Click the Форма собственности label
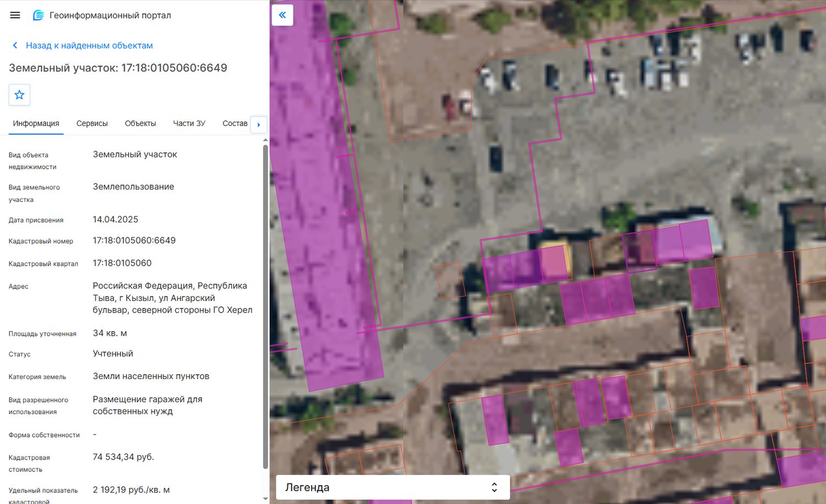The width and height of the screenshot is (826, 504). coord(44,435)
